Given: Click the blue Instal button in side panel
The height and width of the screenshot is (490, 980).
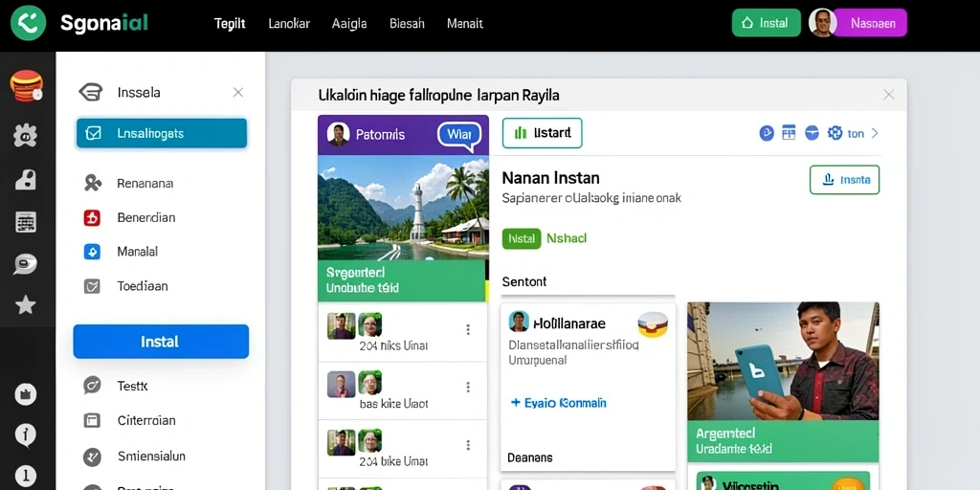Looking at the screenshot, I should 161,342.
